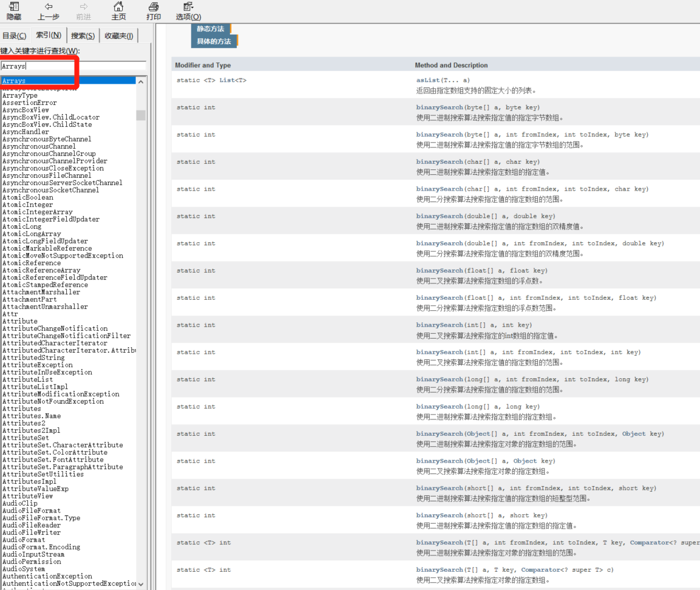700x590 pixels.
Task: Switch to the 搜索(S) tab
Action: click(83, 36)
